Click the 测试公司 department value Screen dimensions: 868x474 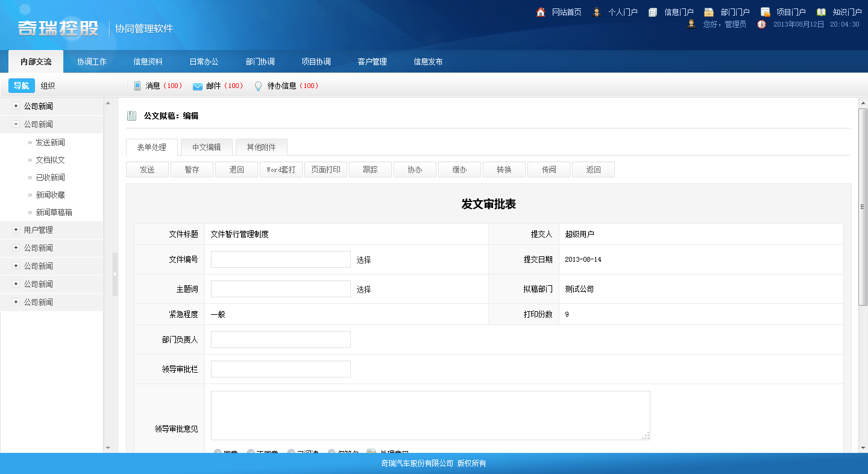point(579,289)
